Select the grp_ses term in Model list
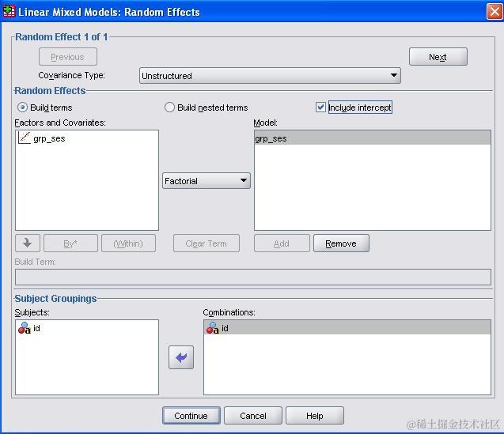Screen dimensions: 504x434 (x=373, y=138)
